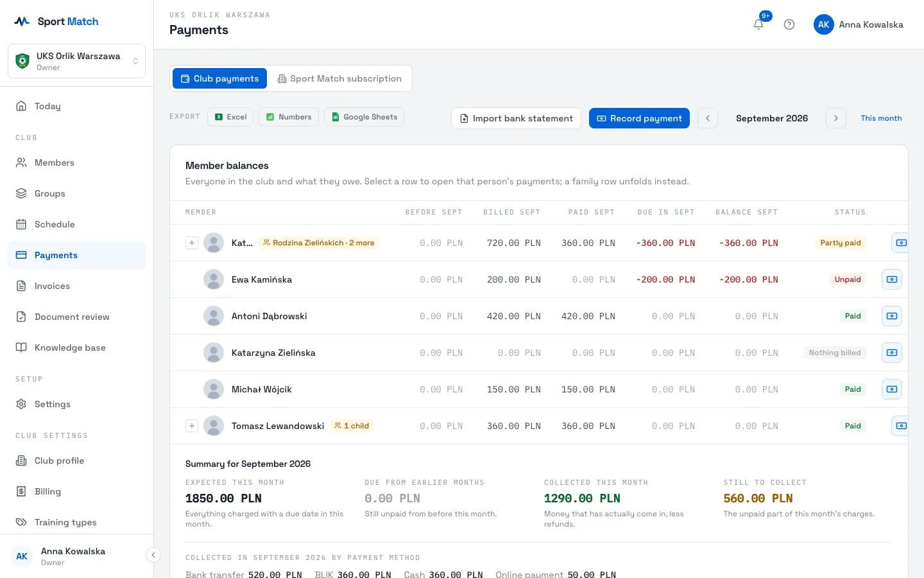The width and height of the screenshot is (924, 578).
Task: Open Billing in the sidebar
Action: click(76, 491)
